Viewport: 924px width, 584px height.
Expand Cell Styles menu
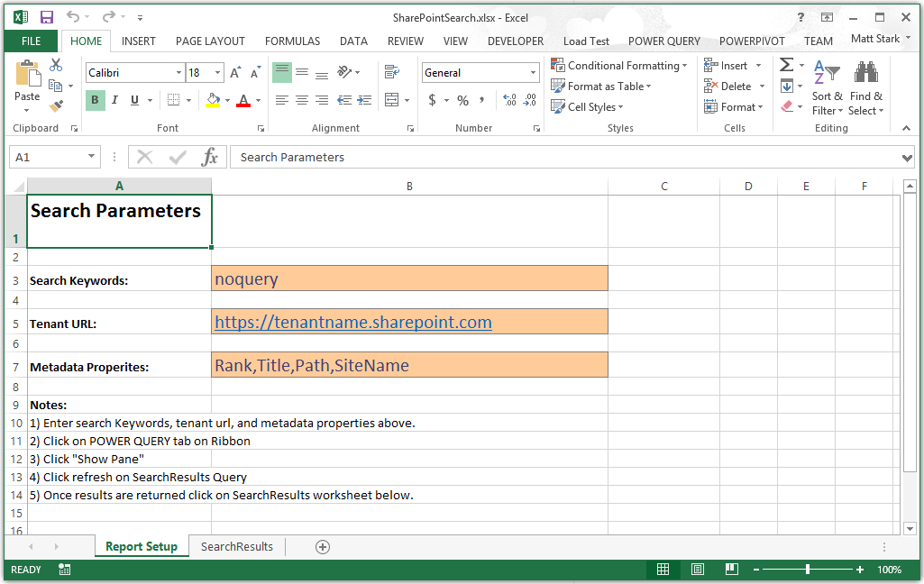[x=587, y=106]
